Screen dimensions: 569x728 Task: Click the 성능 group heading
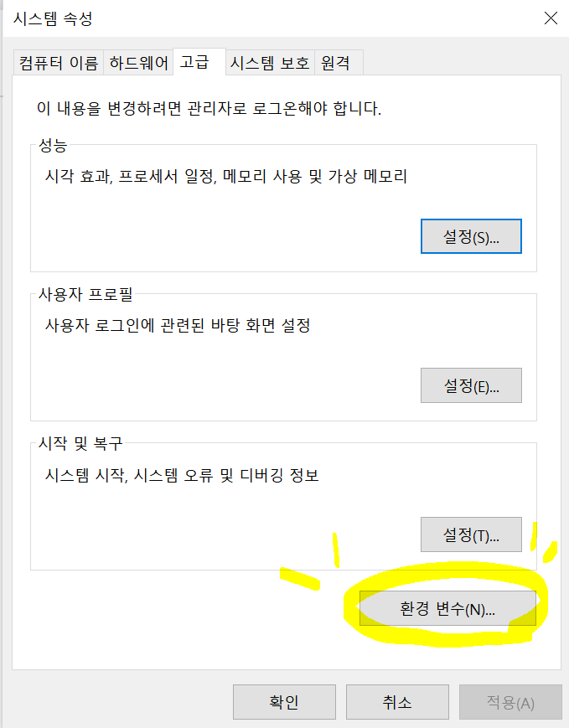(53, 145)
